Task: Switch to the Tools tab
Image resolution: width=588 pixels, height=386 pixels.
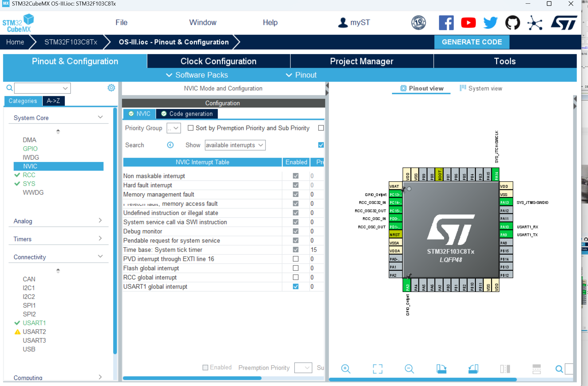Action: 505,61
